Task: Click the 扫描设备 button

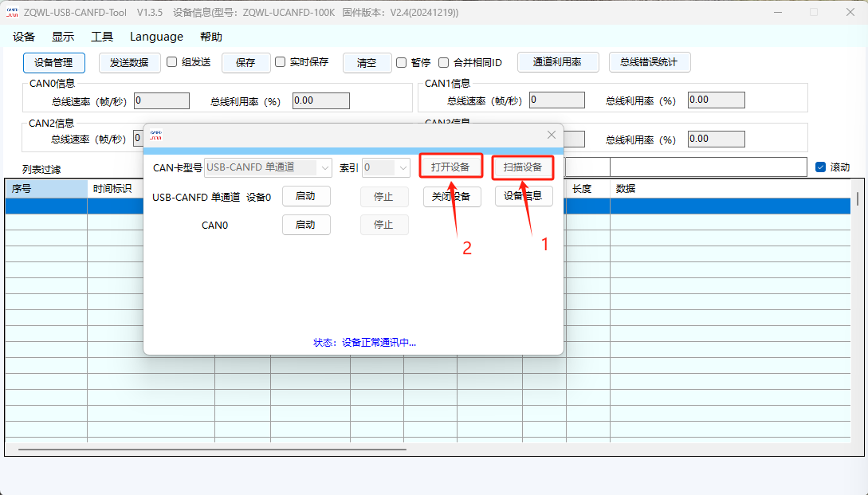Action: (x=522, y=167)
